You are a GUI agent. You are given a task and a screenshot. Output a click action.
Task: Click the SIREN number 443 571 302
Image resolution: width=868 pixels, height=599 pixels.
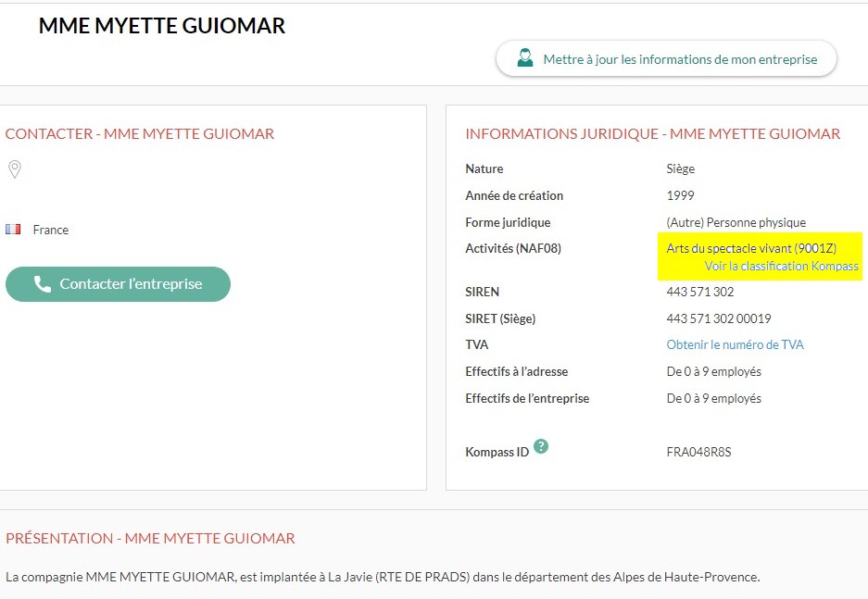tap(699, 293)
